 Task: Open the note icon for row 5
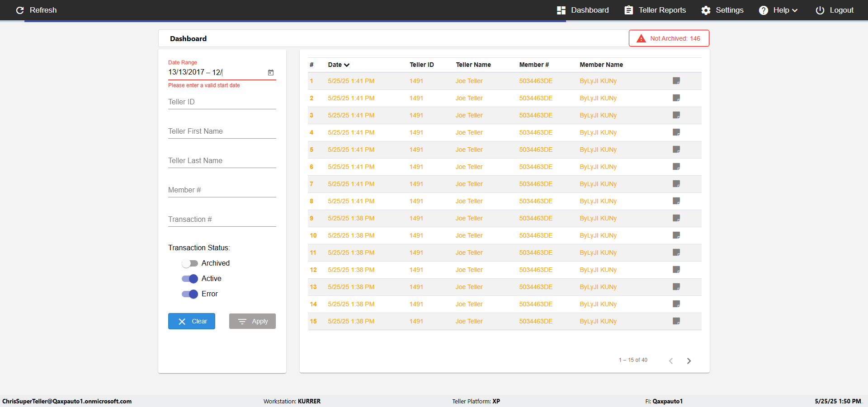(x=676, y=150)
